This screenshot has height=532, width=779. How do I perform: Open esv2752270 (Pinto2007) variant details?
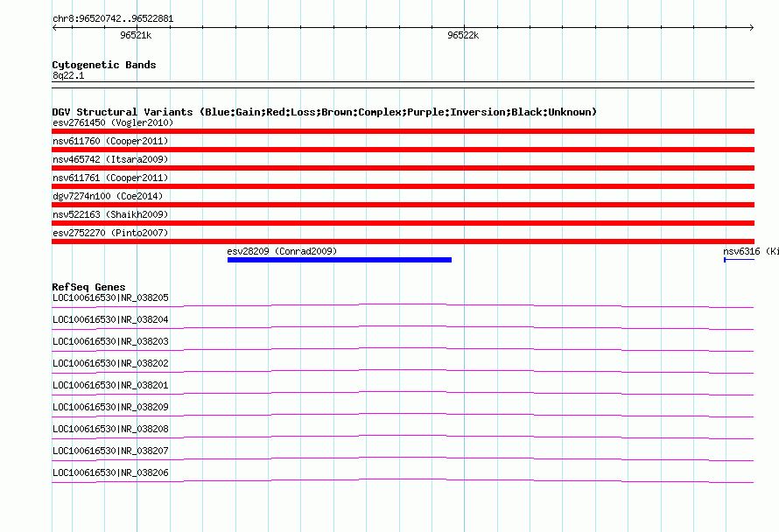(x=110, y=233)
